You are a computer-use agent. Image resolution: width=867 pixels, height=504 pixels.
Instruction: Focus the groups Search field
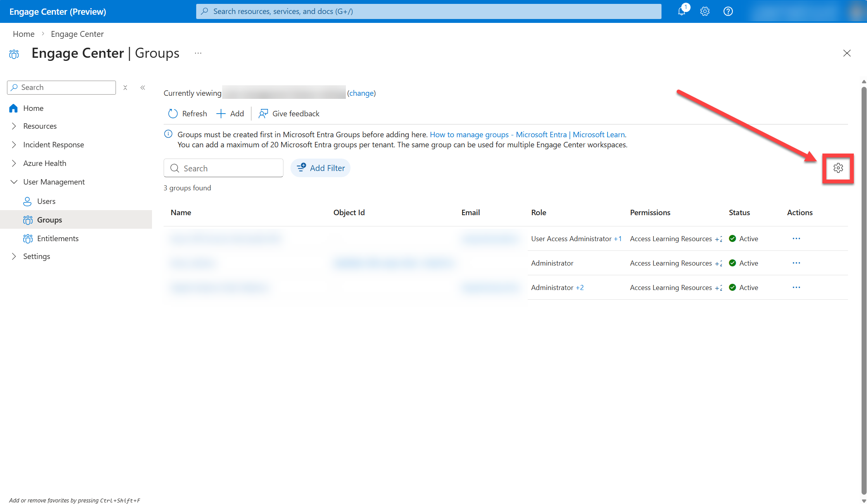pyautogui.click(x=223, y=168)
